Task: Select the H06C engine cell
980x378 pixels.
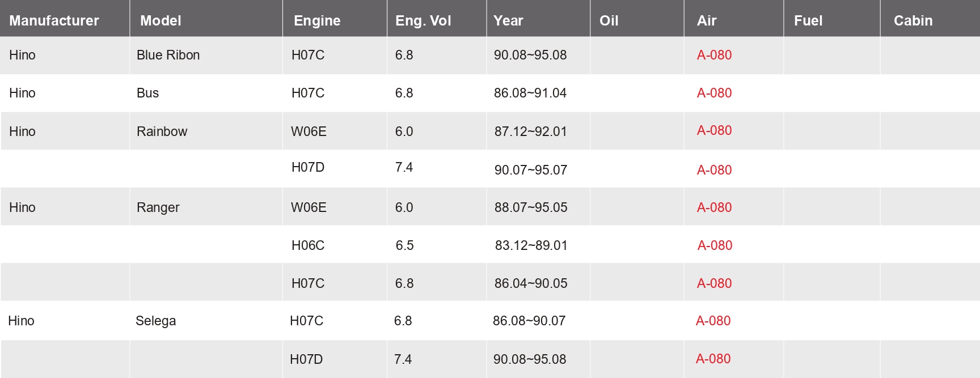Action: (x=308, y=245)
